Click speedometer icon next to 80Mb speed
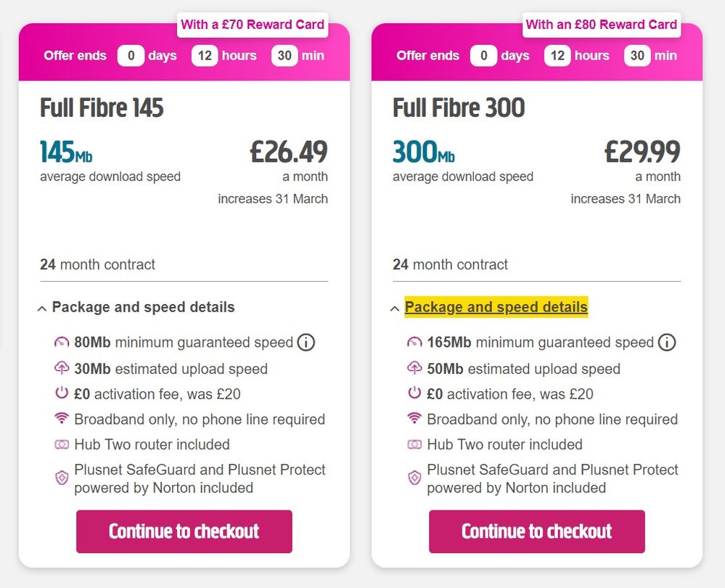This screenshot has width=725, height=588. click(62, 343)
